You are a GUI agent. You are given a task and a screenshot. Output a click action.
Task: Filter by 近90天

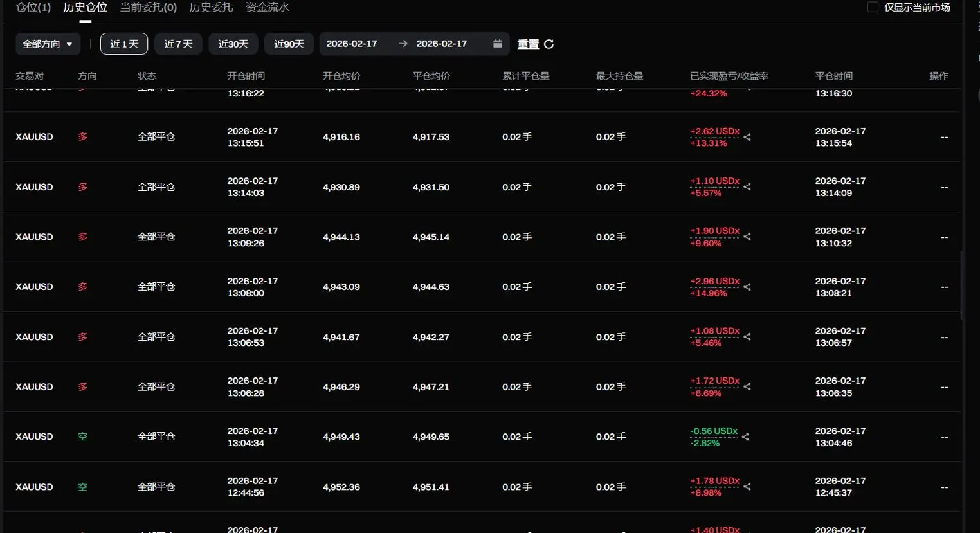[x=289, y=44]
